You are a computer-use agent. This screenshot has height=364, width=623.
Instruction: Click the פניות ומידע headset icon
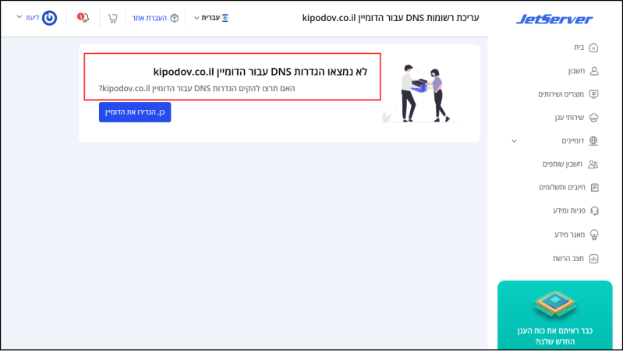pyautogui.click(x=594, y=211)
